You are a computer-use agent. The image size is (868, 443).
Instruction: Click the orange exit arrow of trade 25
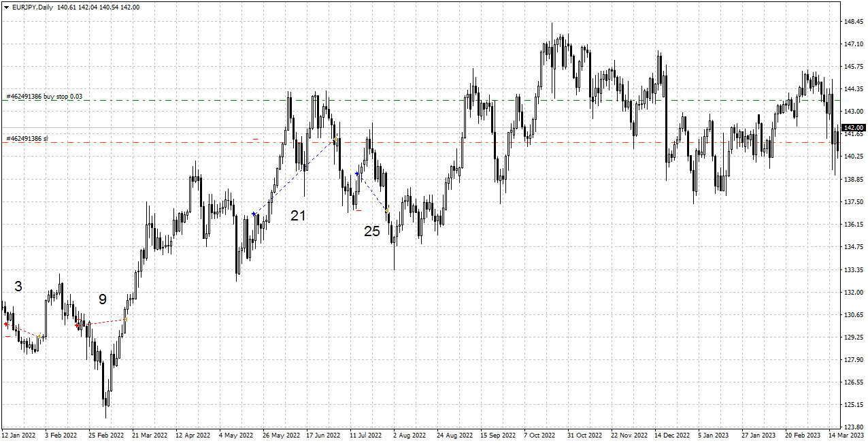tap(387, 211)
